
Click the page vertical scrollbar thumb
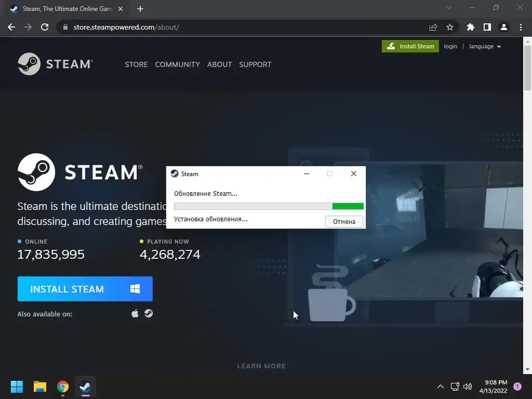[x=528, y=68]
